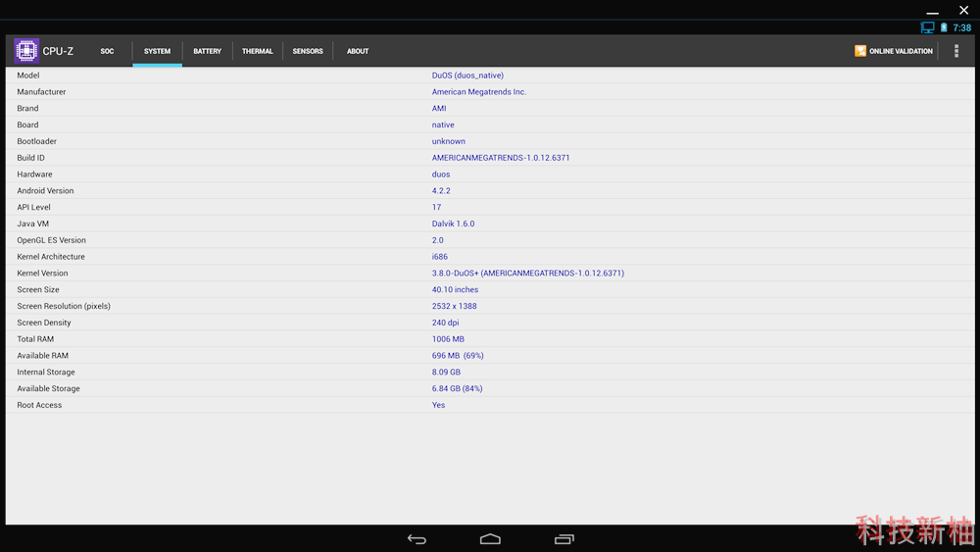The height and width of the screenshot is (552, 980).
Task: Select the SYSTEM tab
Action: [157, 51]
